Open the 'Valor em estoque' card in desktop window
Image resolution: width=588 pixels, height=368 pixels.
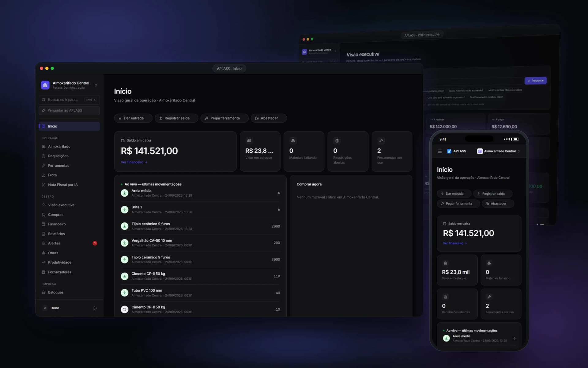tap(260, 151)
